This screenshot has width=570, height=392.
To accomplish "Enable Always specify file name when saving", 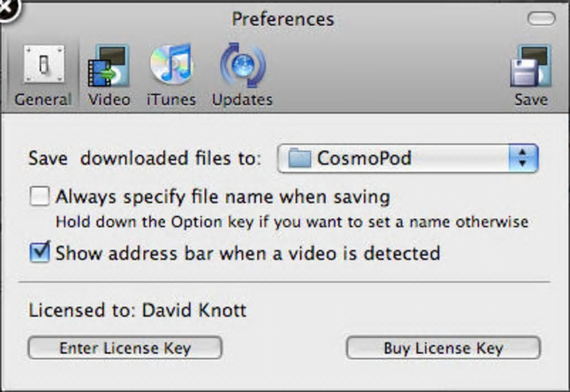I will tap(39, 197).
